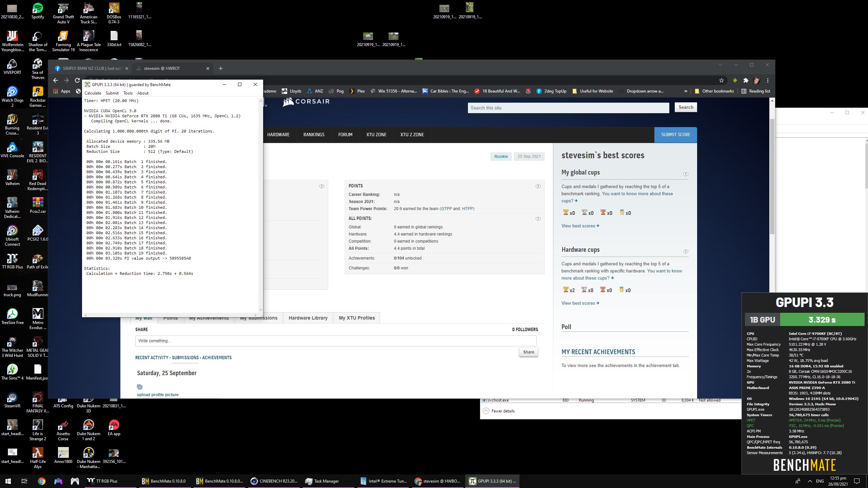
Task: Select the Watch Dogs 2 desktop icon
Action: click(12, 97)
